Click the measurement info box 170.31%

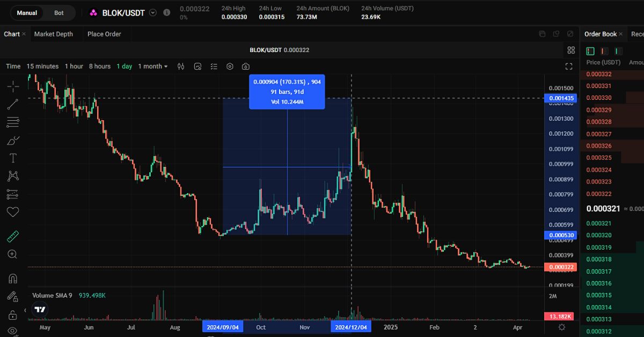tap(287, 92)
